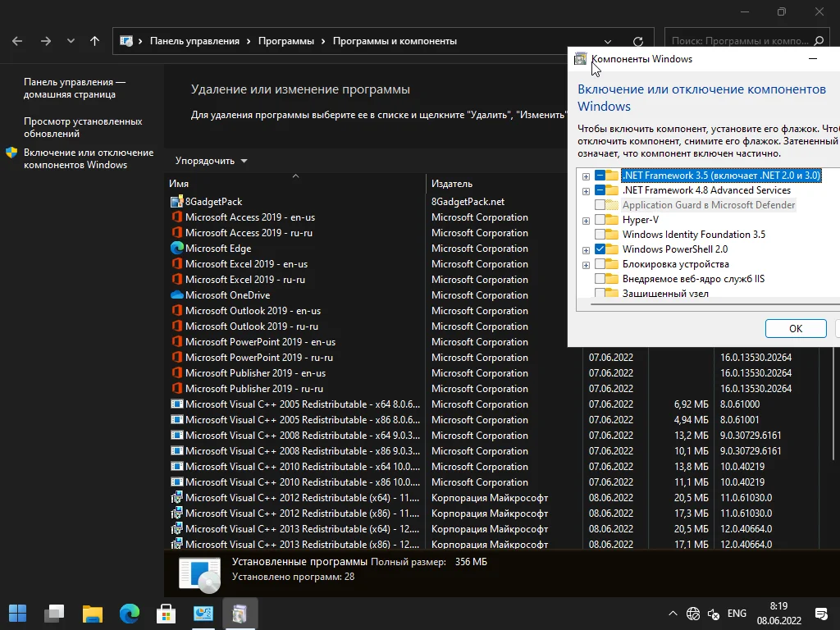Click the Microsoft OneDrive cloud icon
The width and height of the screenshot is (840, 630).
[x=176, y=295]
